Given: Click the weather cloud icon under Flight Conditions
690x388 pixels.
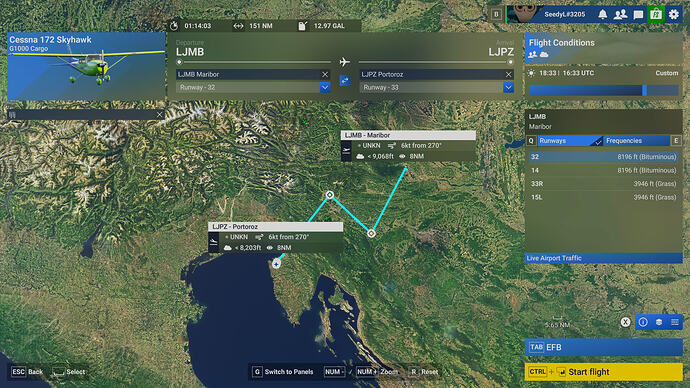Looking at the screenshot, I should [544, 55].
